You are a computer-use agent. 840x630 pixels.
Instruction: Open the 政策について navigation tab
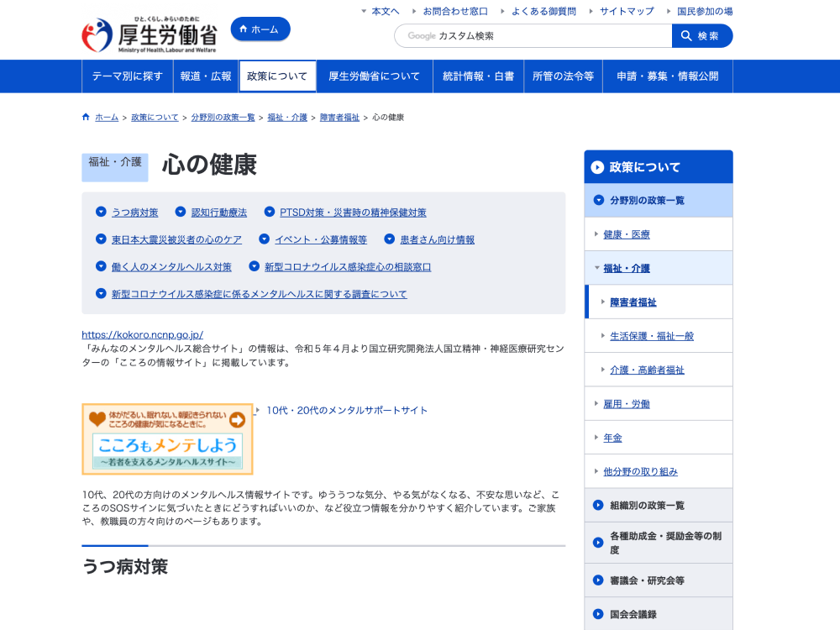click(x=277, y=76)
